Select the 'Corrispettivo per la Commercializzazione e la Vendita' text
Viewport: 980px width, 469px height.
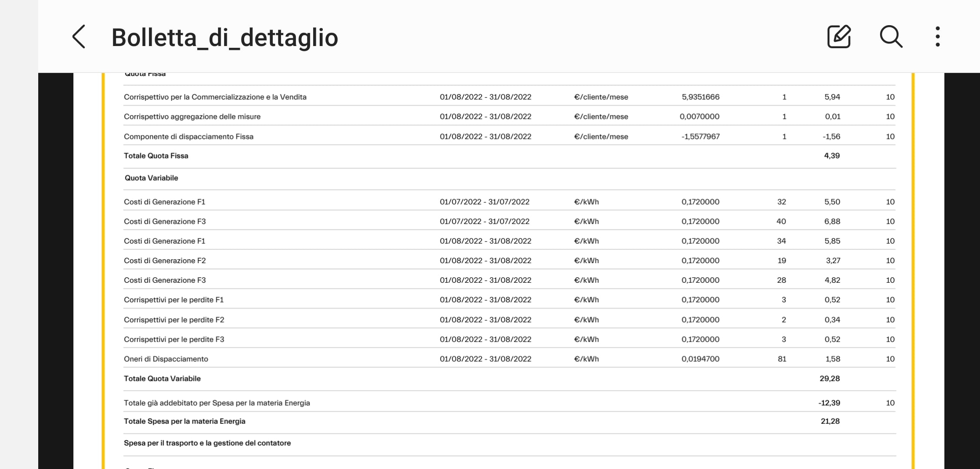(x=215, y=97)
